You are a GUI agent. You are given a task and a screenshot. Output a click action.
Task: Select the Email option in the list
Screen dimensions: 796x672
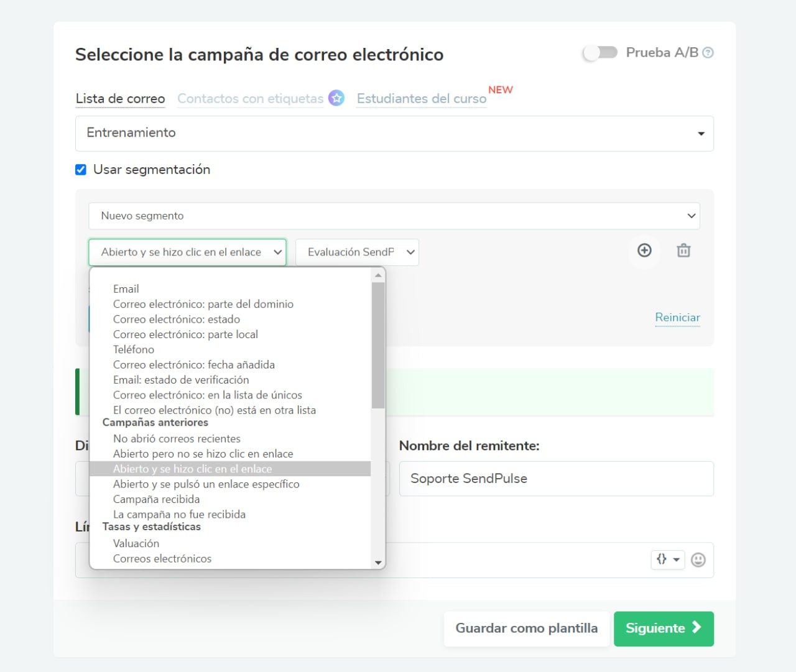(x=230, y=289)
